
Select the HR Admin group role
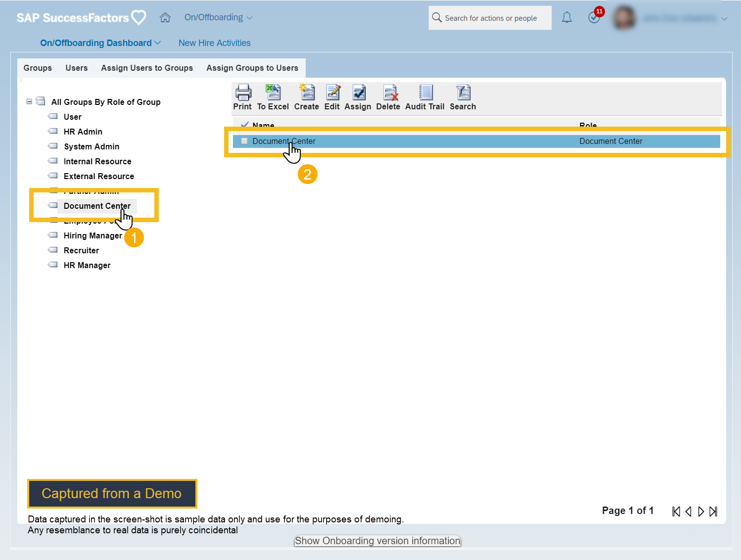[x=83, y=132]
